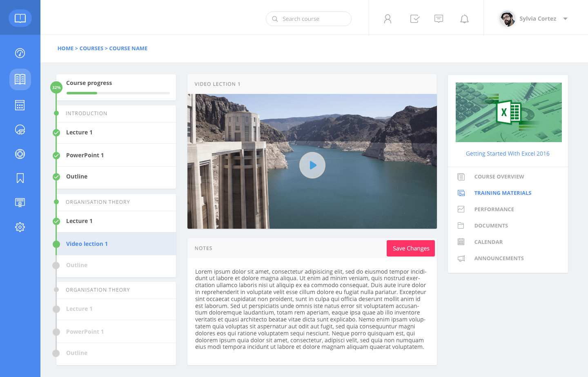Open completed Lecture 1 above Video lection 1
Screen dimensions: 588x377
(116, 221)
